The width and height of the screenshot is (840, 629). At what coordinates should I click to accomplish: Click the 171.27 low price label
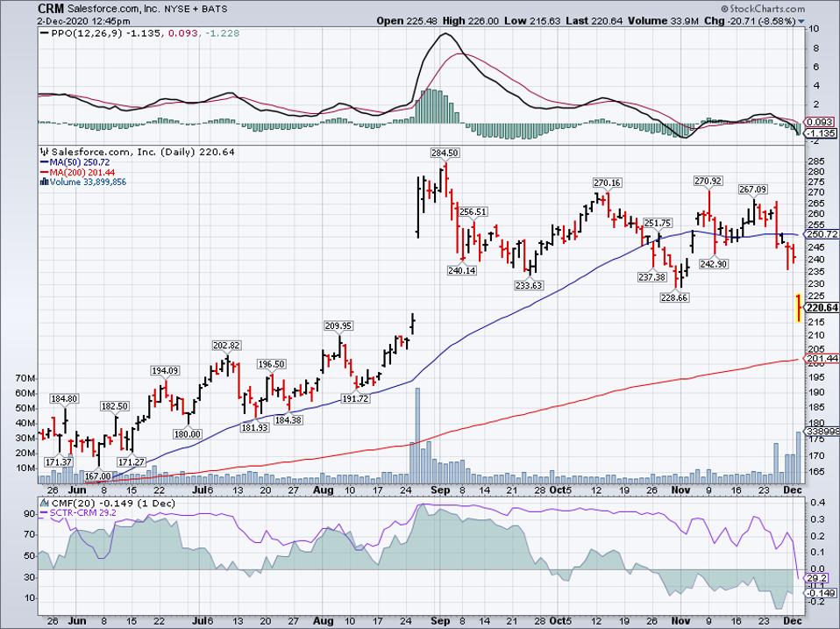132,461
